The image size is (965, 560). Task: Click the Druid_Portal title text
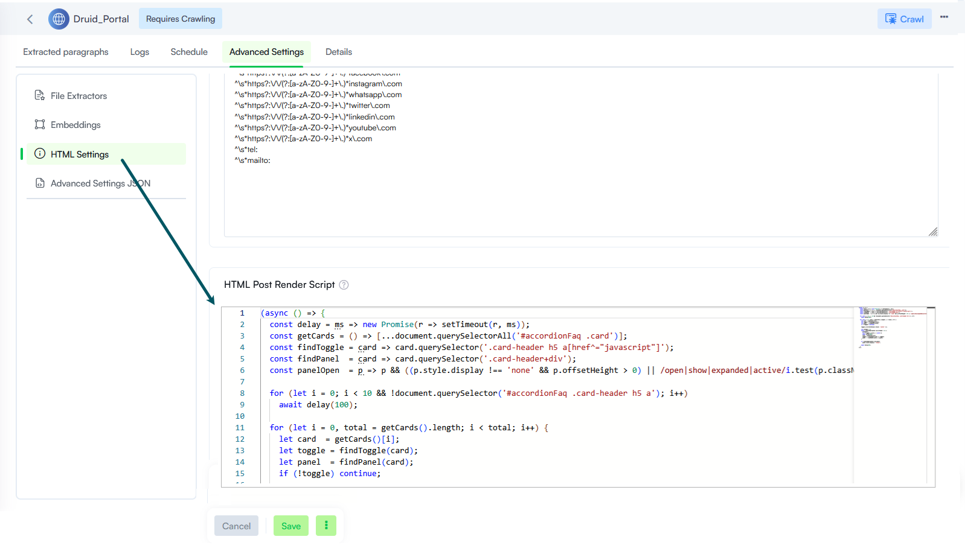[x=101, y=19]
